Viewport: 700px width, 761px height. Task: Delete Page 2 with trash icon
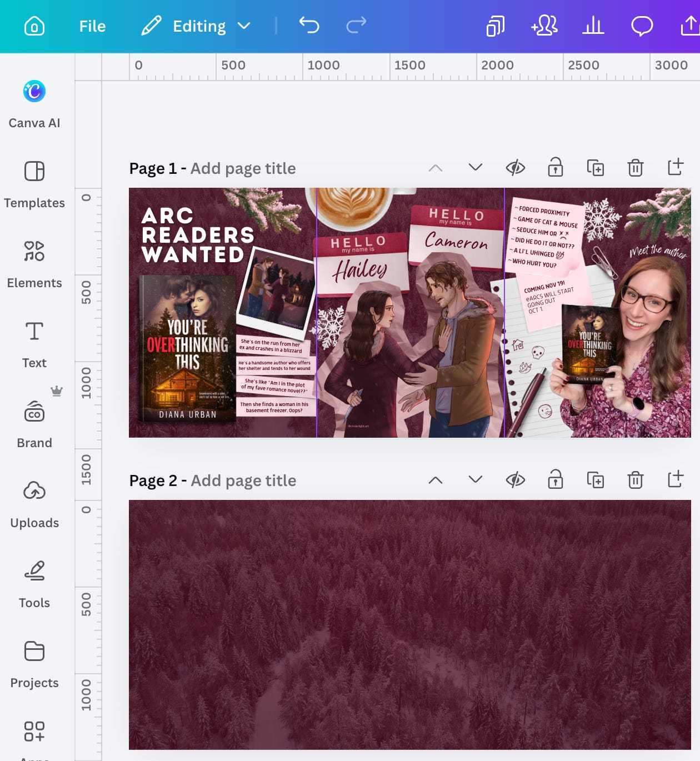click(636, 479)
